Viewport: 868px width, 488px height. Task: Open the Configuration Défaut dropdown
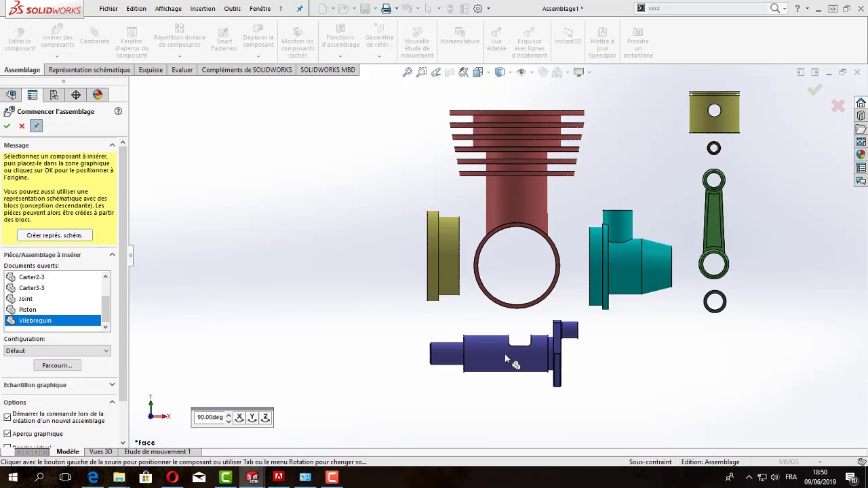(57, 351)
